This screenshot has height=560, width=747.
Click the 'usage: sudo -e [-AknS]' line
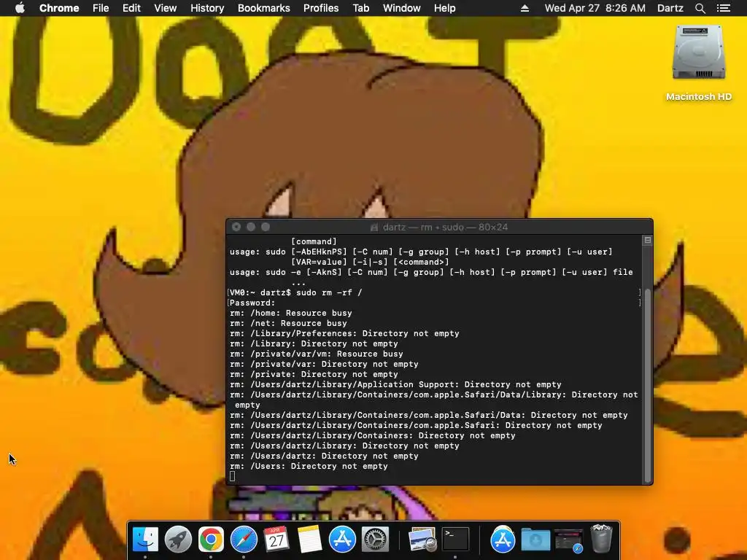431,273
